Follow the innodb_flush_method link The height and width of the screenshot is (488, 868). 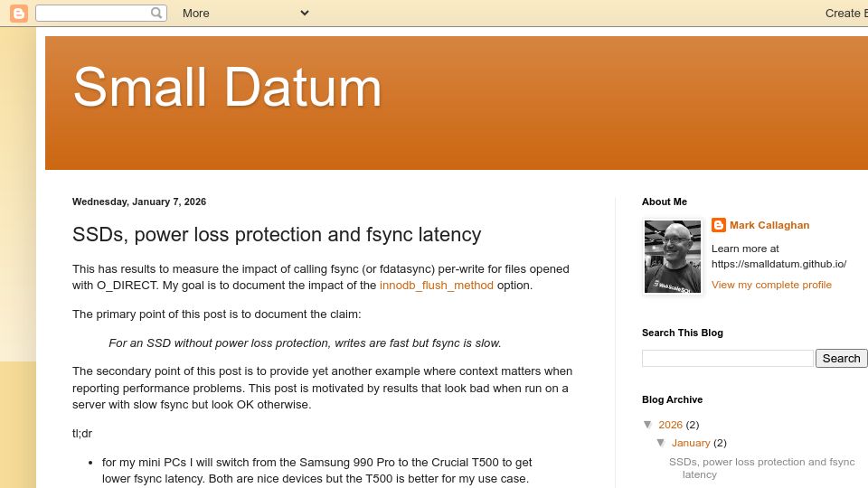point(436,286)
